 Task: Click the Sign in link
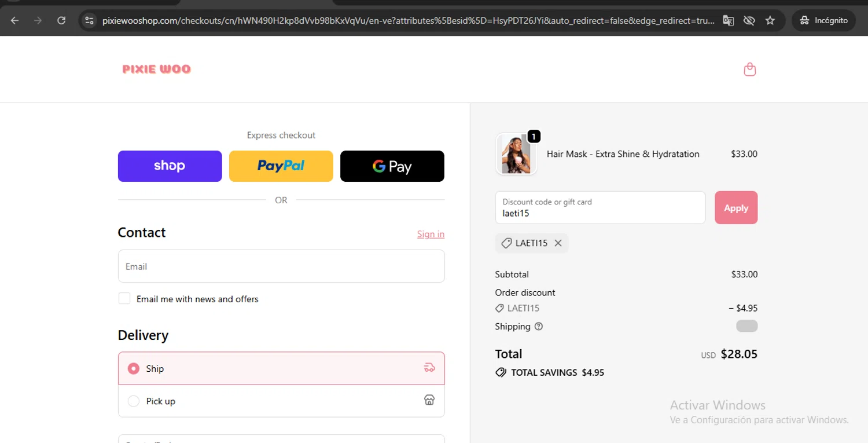[431, 234]
